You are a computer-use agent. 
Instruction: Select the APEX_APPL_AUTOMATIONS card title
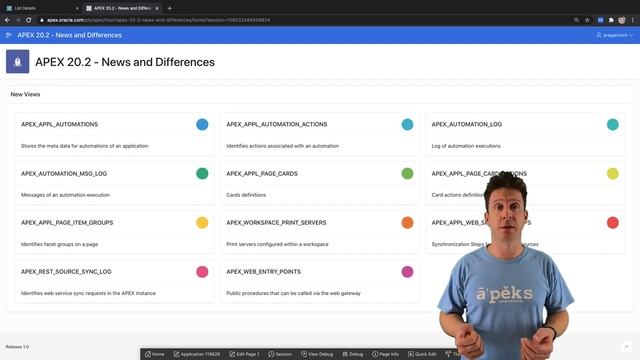60,124
